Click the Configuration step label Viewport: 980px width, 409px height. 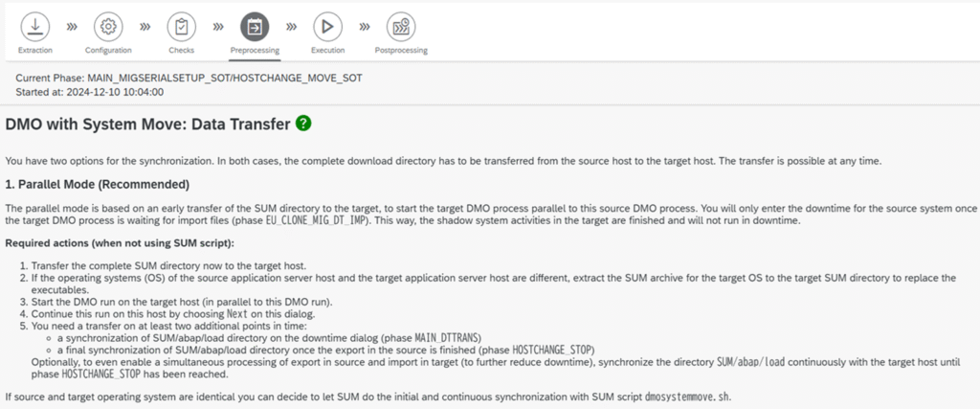pyautogui.click(x=108, y=50)
